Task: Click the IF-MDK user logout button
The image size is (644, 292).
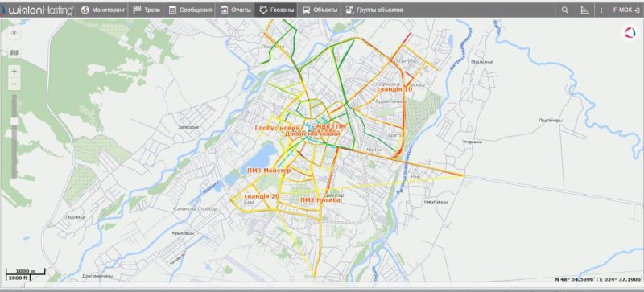Action: [625, 10]
